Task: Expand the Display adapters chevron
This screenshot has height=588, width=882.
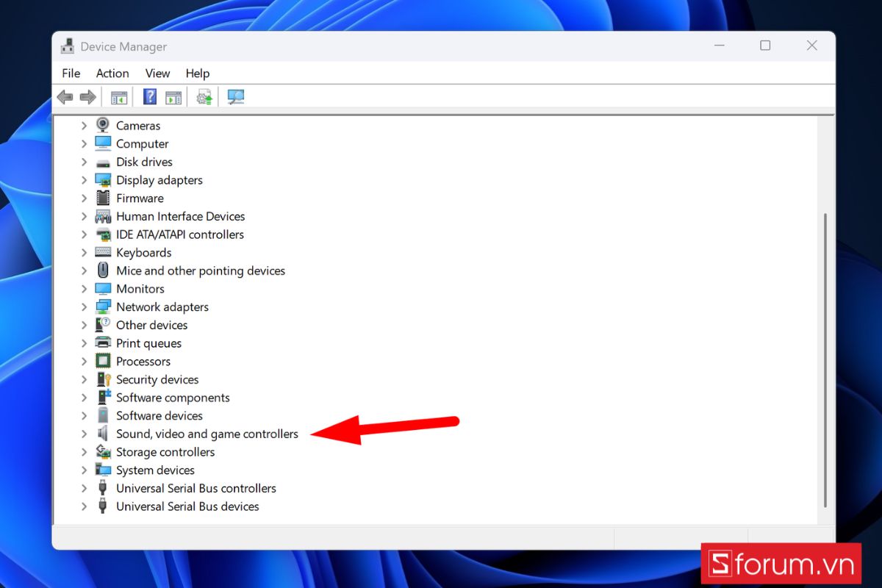Action: coord(84,180)
